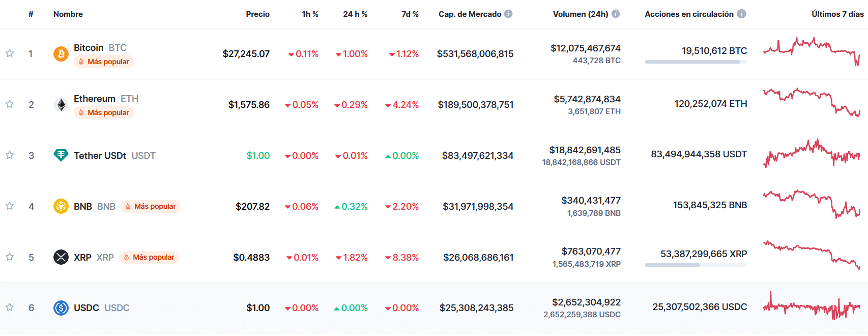Sort by 24 h % column header
868x336 pixels.
coord(355,14)
